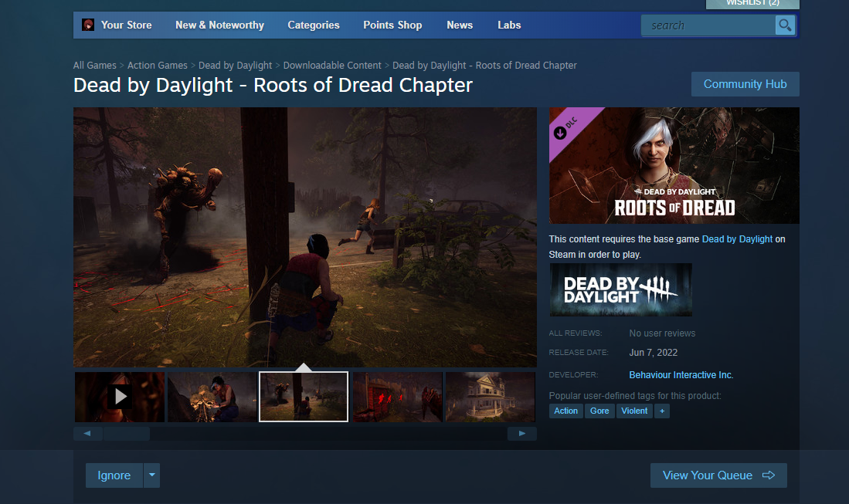Click the release date Jun 7, 2022

653,353
